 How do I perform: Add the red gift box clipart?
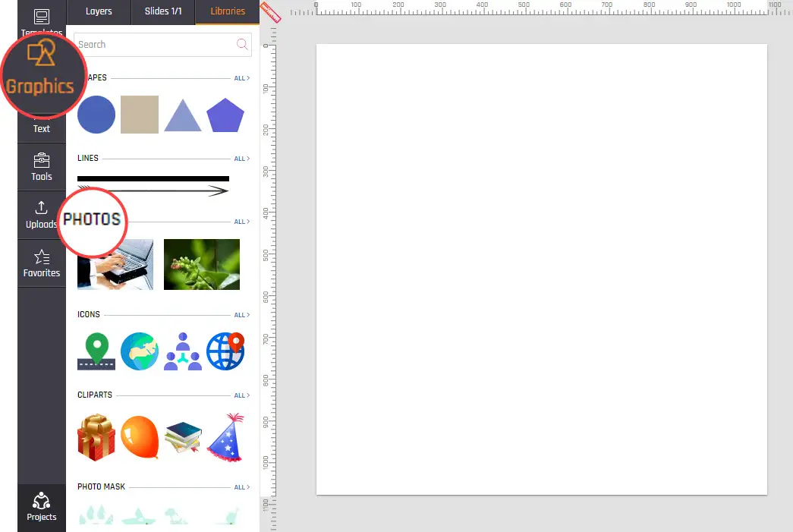96,437
